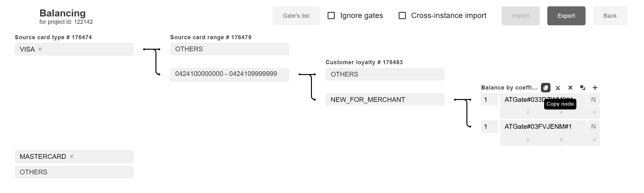Enable the Ignore gates checkbox
The image size is (644, 193).
coord(331,16)
